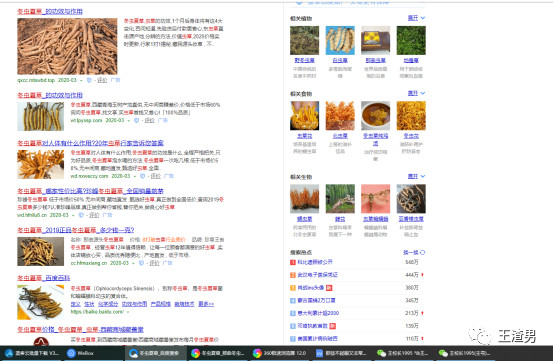This screenshot has height=361, width=554.
Task: Open the 冬虫夏草_百度百科 result title
Action: coord(44,278)
